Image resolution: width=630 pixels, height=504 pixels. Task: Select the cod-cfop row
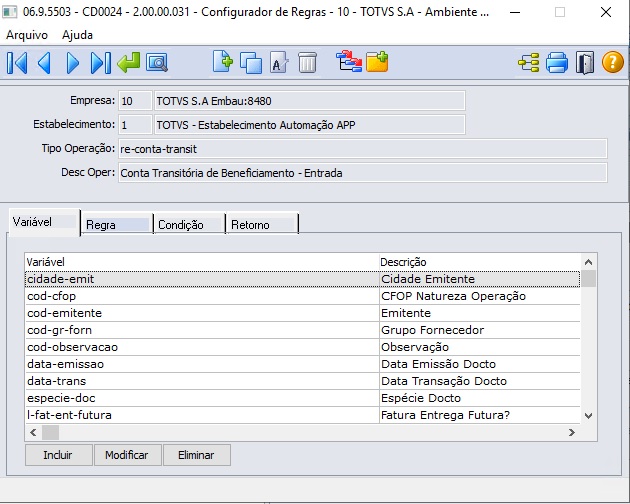point(303,296)
